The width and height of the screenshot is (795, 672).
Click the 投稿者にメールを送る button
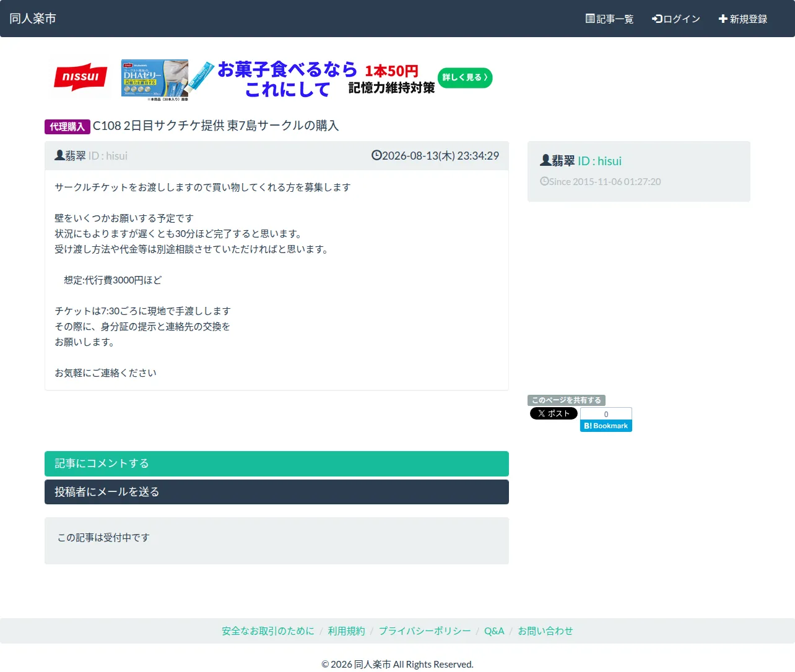click(277, 492)
